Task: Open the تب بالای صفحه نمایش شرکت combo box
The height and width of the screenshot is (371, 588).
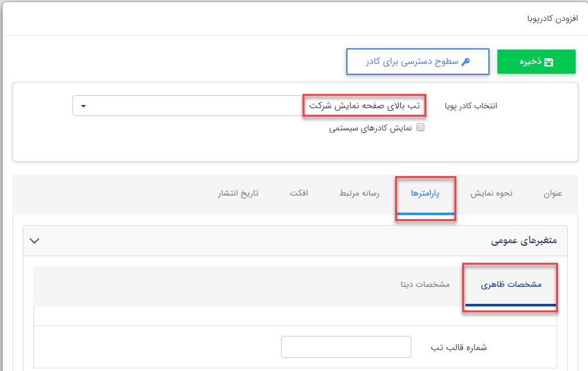Action: (248, 106)
